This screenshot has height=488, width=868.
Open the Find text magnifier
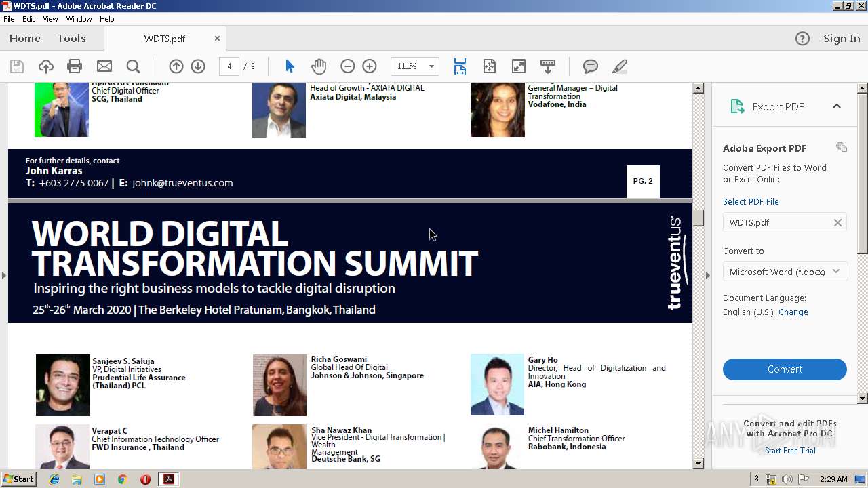[x=134, y=66]
